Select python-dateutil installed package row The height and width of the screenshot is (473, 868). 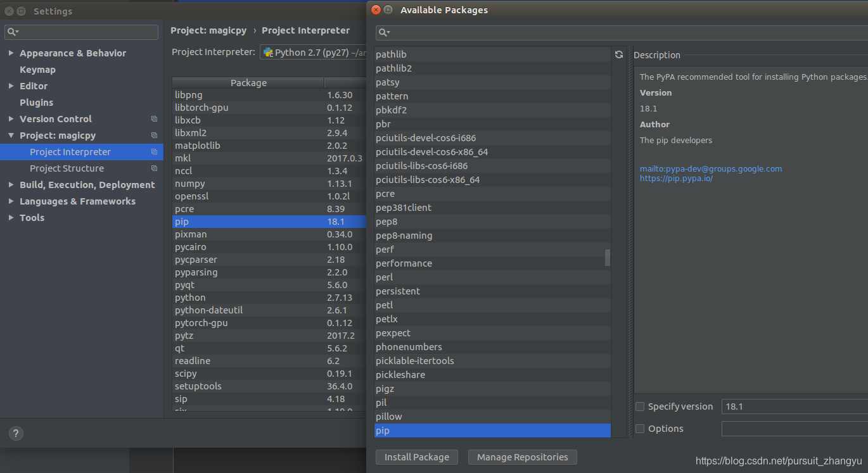tap(269, 310)
